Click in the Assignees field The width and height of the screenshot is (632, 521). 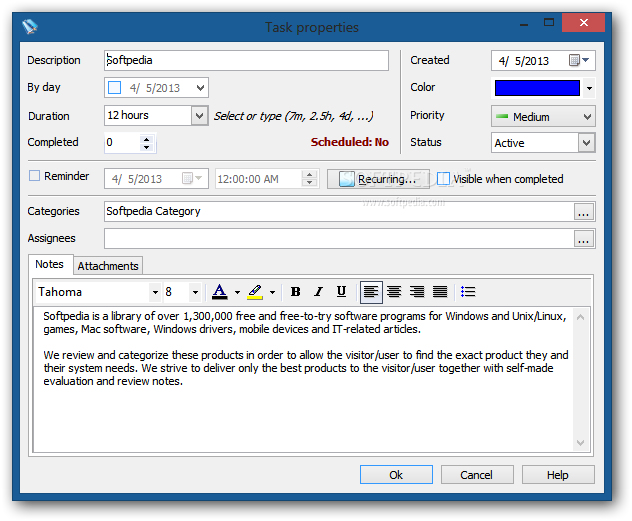tap(339, 239)
